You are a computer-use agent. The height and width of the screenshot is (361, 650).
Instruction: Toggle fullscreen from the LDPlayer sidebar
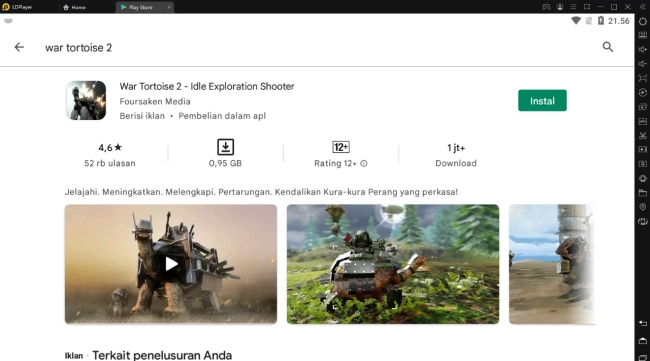point(643,78)
